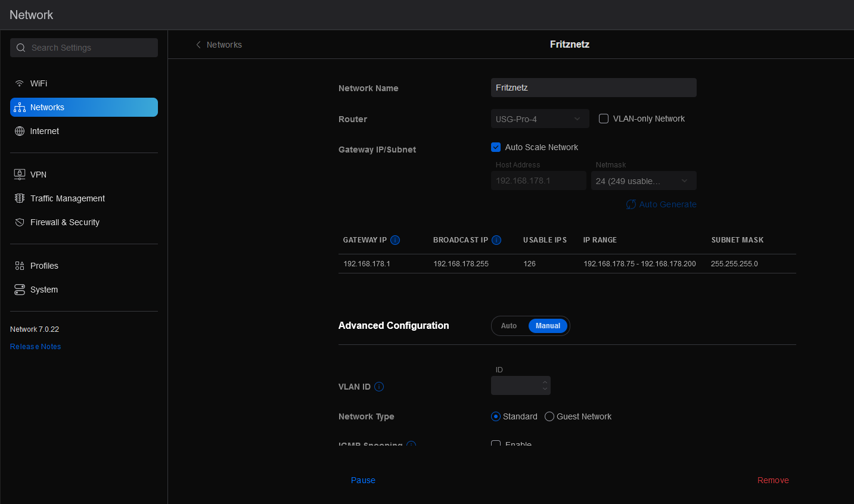Click gateway IP value 192.168.178.1 in table
Image resolution: width=854 pixels, height=504 pixels.
pyautogui.click(x=367, y=264)
